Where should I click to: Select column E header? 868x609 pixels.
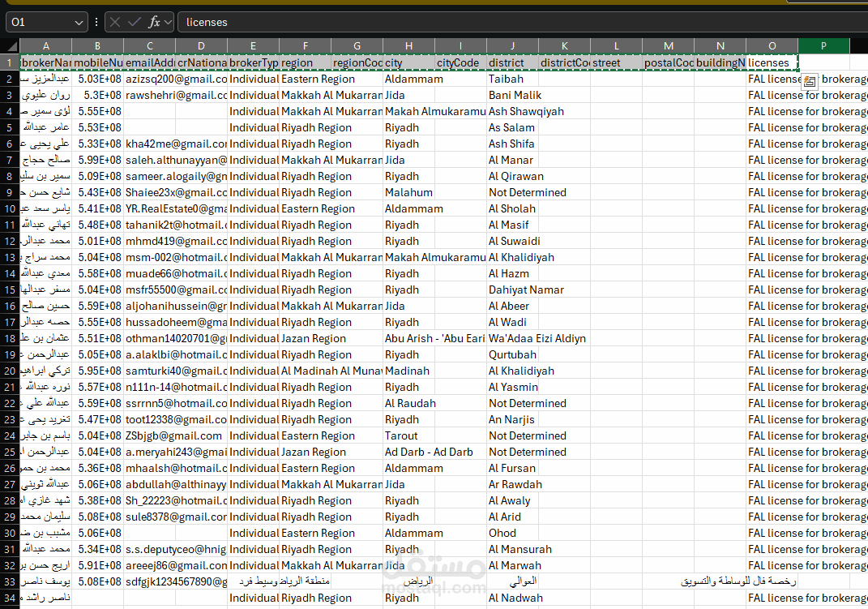pyautogui.click(x=253, y=46)
